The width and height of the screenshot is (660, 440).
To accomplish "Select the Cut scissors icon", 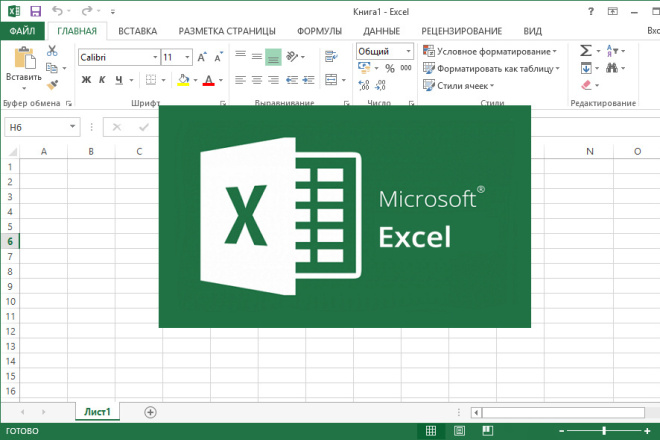I will point(52,51).
